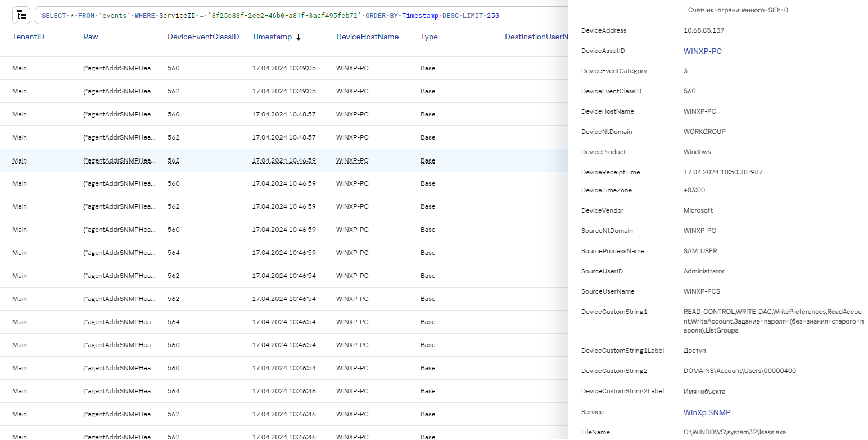Click the FileName value lsass.exe path
Viewport: 868px width, 440px height.
click(x=735, y=432)
